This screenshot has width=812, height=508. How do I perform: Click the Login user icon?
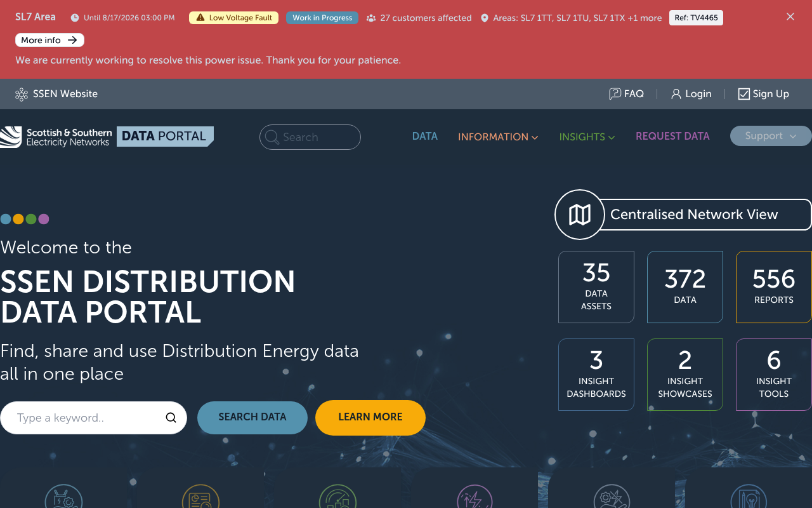[676, 94]
